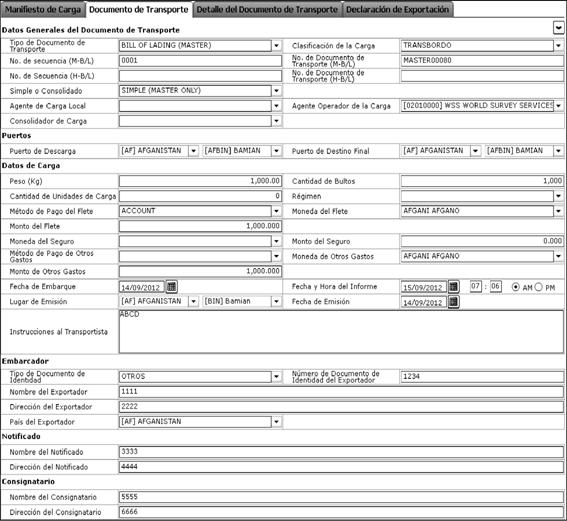This screenshot has width=567, height=521.
Task: Click No. de Documento de Transporte (M-B/L) field
Action: click(482, 61)
